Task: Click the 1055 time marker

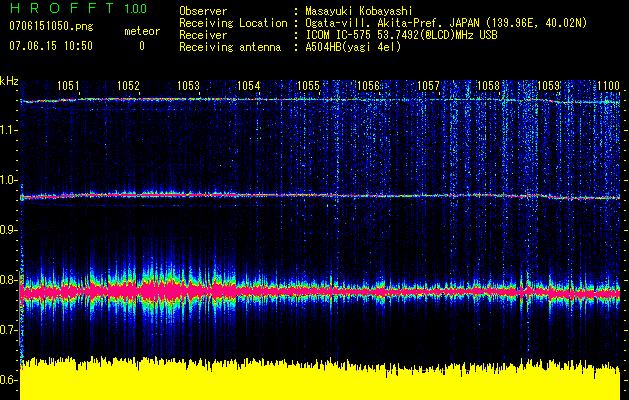Action: pyautogui.click(x=308, y=85)
